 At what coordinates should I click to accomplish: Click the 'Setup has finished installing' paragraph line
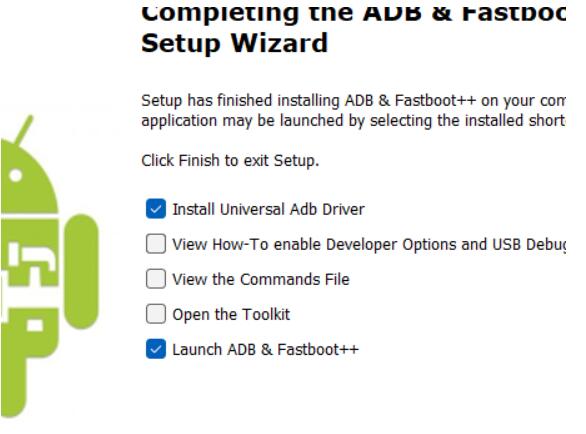[353, 101]
